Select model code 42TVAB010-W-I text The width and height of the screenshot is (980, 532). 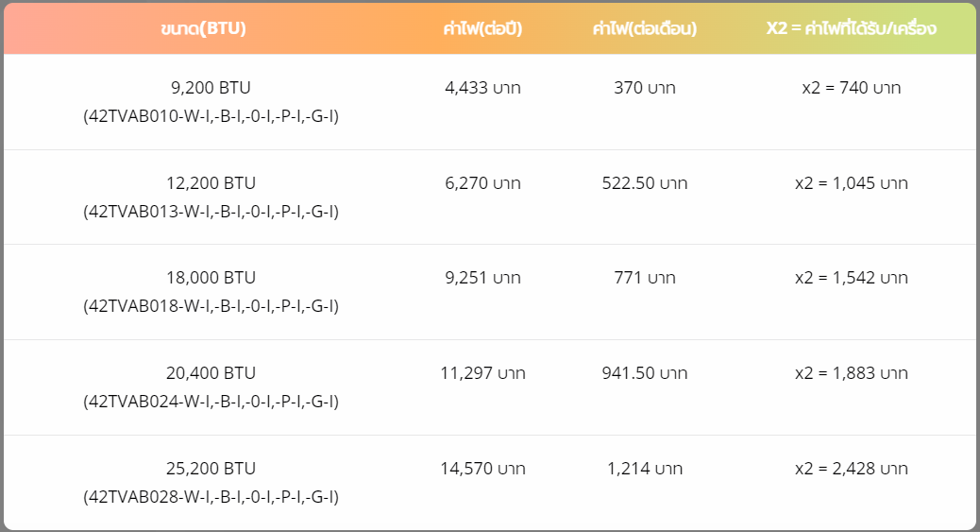coord(149,116)
